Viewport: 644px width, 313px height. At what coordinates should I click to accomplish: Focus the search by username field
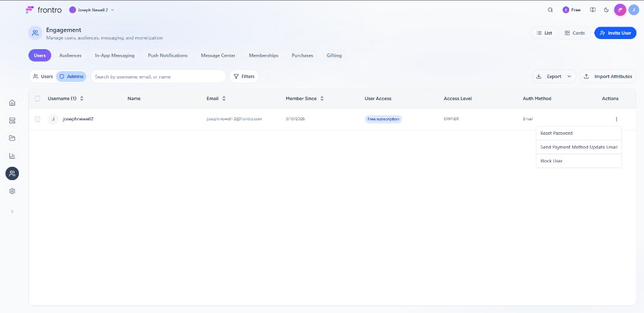(158, 76)
